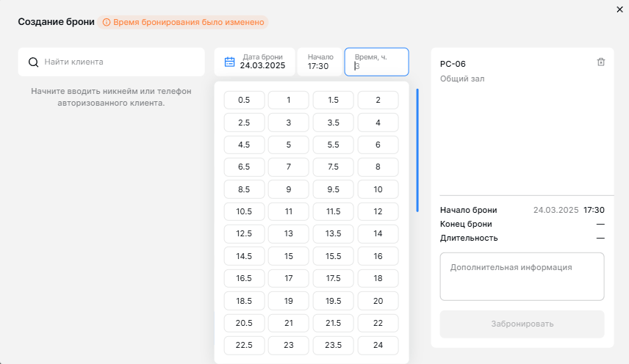Click the Дополнительная информация text area

click(x=522, y=277)
